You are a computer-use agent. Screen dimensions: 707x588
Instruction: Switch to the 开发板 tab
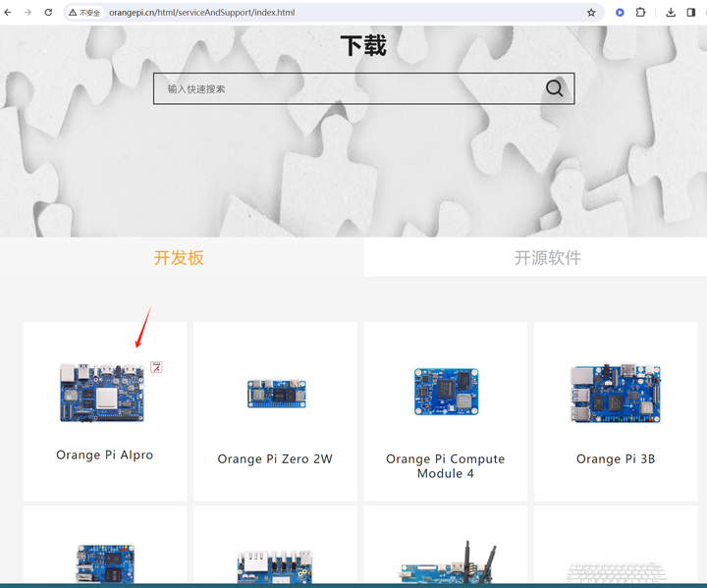(179, 257)
